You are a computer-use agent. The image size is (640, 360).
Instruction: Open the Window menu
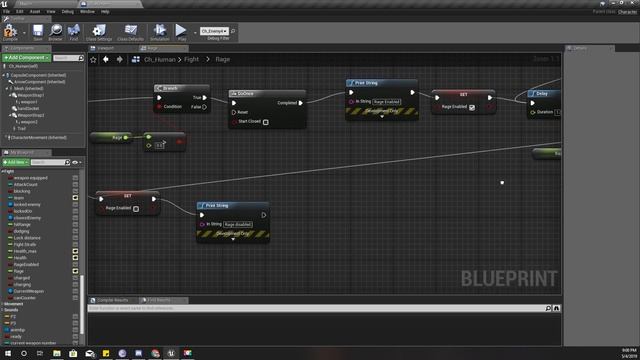pyautogui.click(x=87, y=12)
